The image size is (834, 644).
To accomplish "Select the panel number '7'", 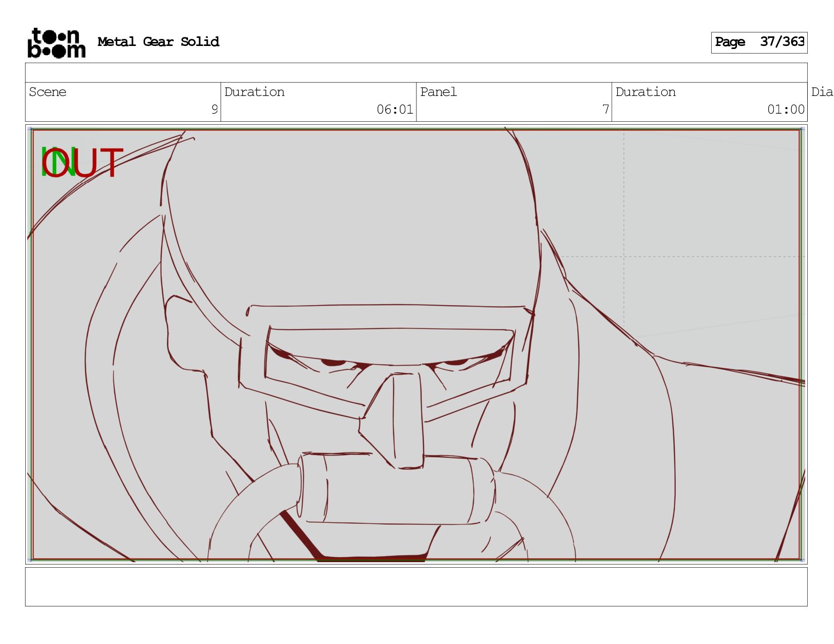I will coord(606,109).
